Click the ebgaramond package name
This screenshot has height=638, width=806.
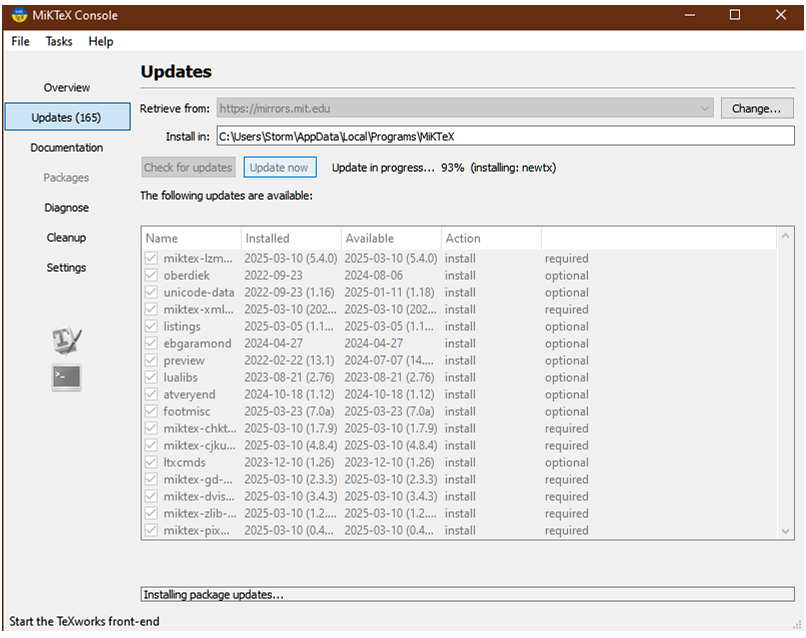tap(197, 343)
